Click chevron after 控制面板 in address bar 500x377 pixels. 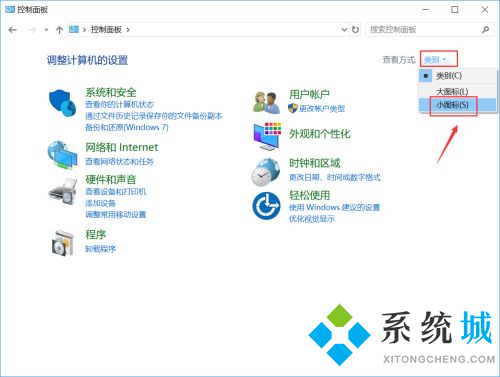128,30
